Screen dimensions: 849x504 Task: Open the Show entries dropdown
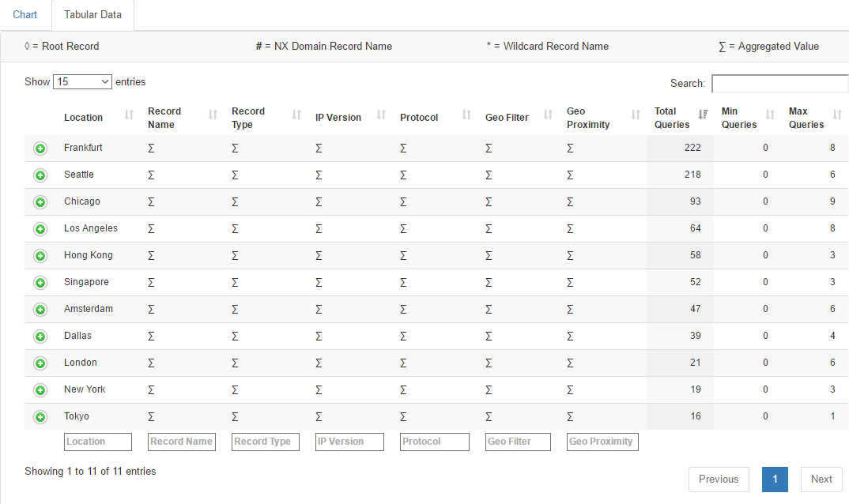(x=82, y=81)
